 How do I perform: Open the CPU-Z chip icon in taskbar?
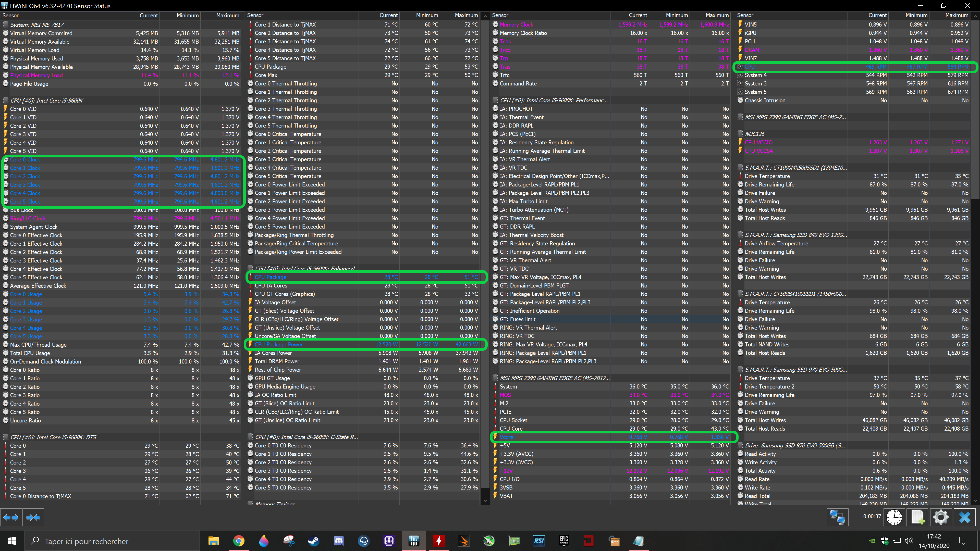click(389, 541)
